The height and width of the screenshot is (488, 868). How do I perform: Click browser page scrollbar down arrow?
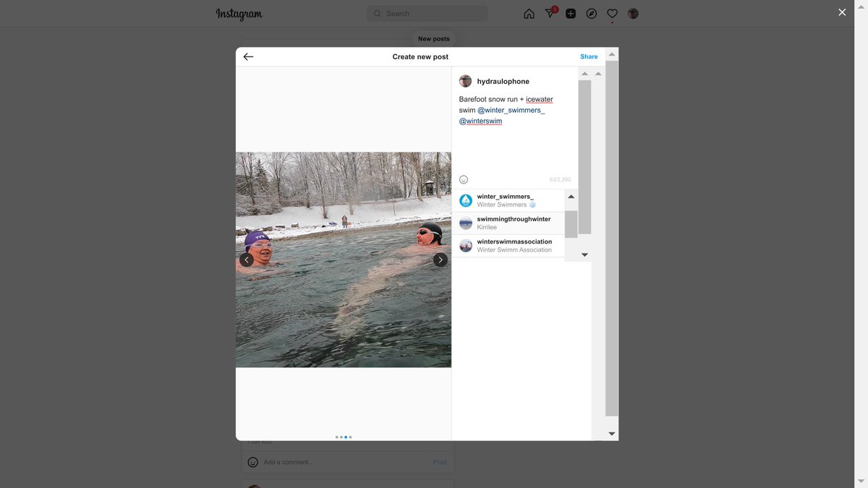pos(861,481)
